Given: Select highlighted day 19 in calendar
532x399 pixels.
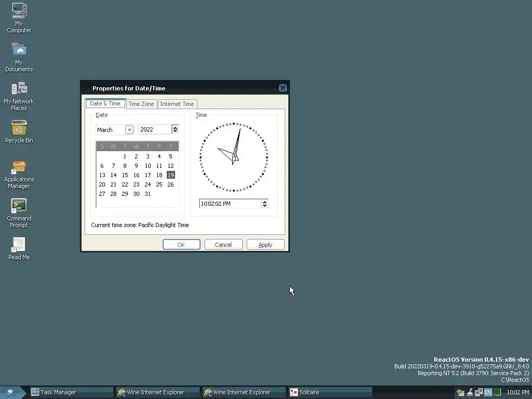Looking at the screenshot, I should (x=170, y=175).
